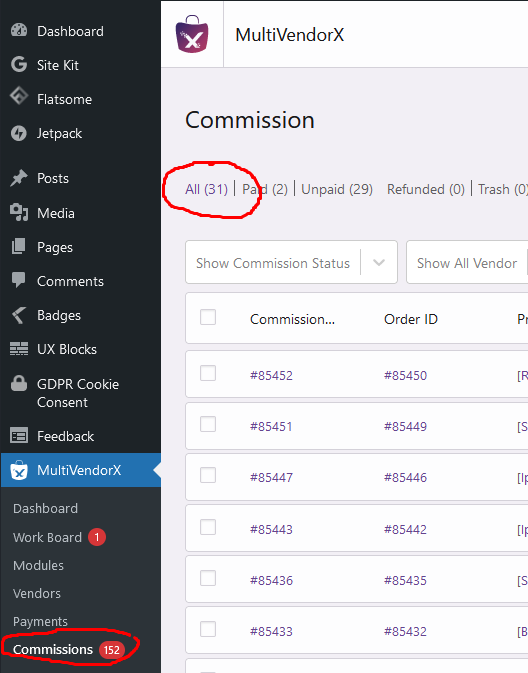Click the Media icon in sidebar

click(x=19, y=212)
